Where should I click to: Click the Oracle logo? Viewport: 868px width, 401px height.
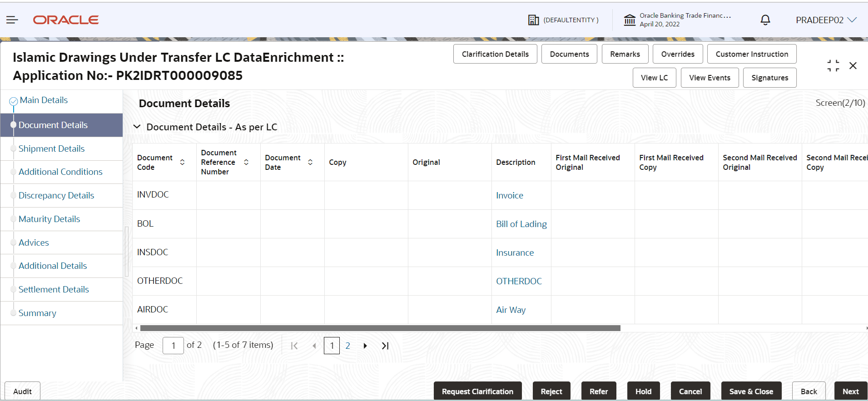[x=66, y=20]
